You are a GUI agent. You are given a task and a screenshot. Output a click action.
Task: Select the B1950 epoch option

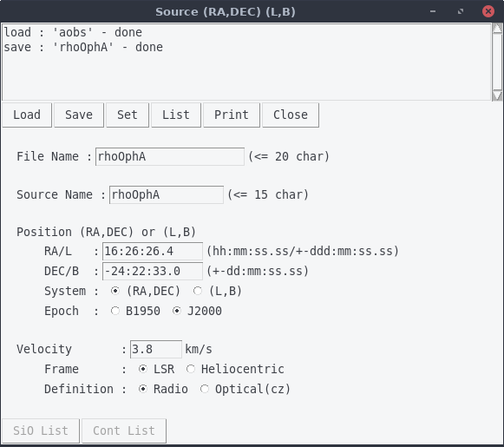pyautogui.click(x=115, y=311)
